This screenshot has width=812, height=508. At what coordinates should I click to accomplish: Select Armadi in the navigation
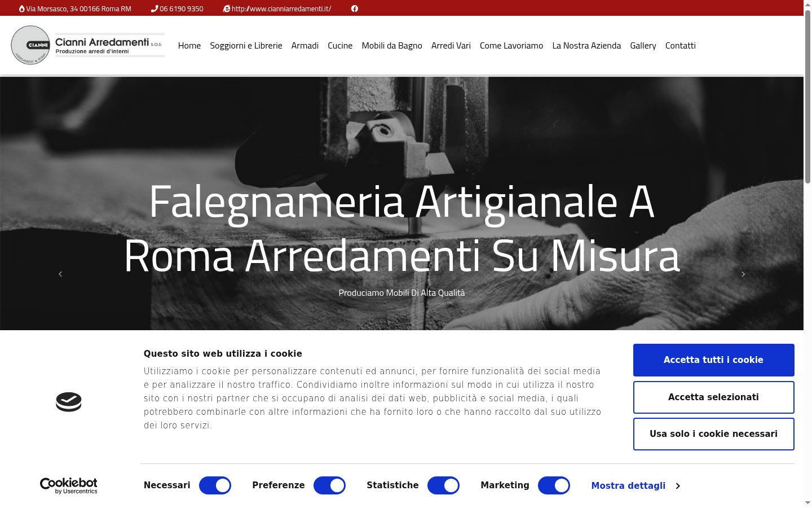pos(305,46)
